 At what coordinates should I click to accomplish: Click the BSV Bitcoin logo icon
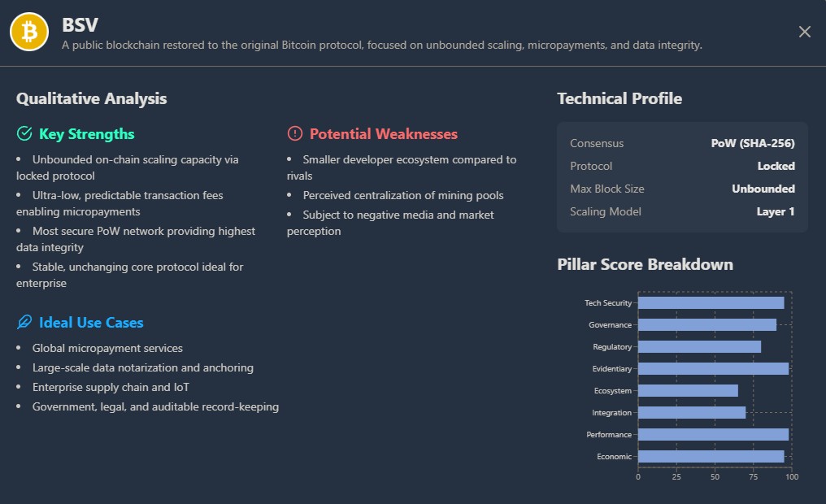[x=30, y=32]
